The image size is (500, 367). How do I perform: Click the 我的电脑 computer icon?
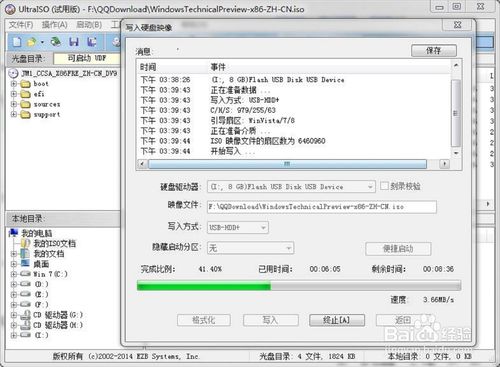click(x=14, y=233)
